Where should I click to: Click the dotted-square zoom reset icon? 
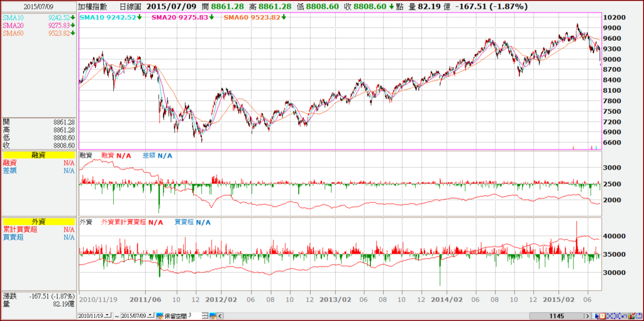[609, 316]
